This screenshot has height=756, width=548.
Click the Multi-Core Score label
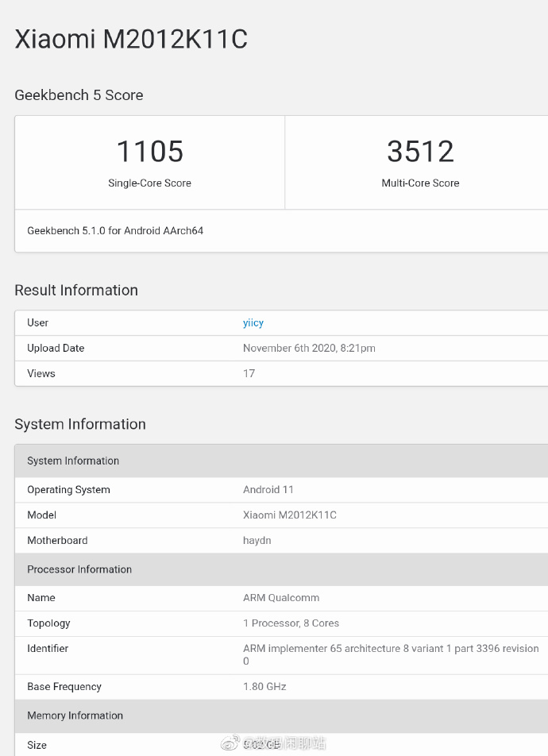(420, 183)
